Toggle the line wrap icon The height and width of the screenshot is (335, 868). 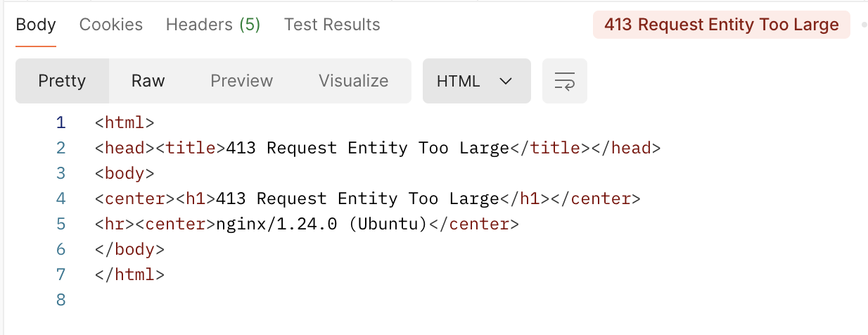point(564,81)
